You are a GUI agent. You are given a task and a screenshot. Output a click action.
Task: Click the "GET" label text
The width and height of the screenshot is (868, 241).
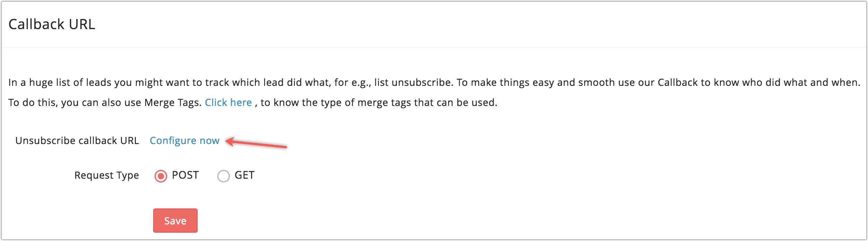(244, 175)
